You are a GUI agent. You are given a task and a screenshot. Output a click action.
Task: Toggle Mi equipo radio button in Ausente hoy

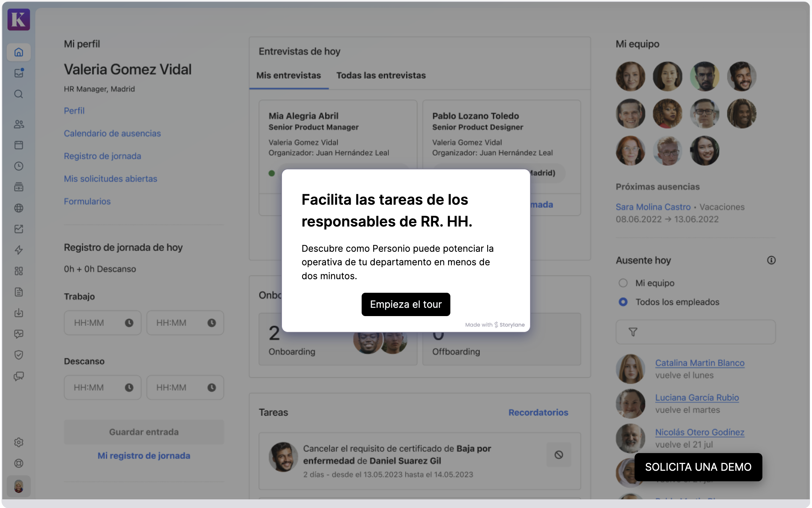[x=623, y=283]
